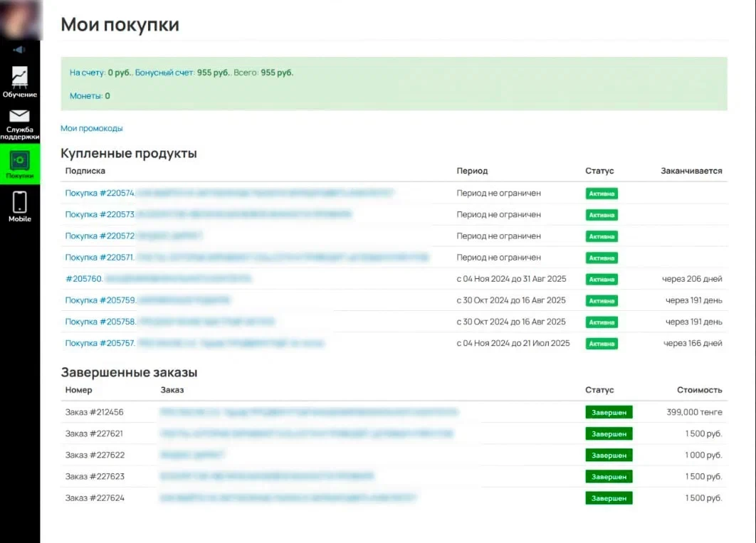Click the user avatar thumbnail
Viewport: 756px width, 543px height.
[20, 20]
